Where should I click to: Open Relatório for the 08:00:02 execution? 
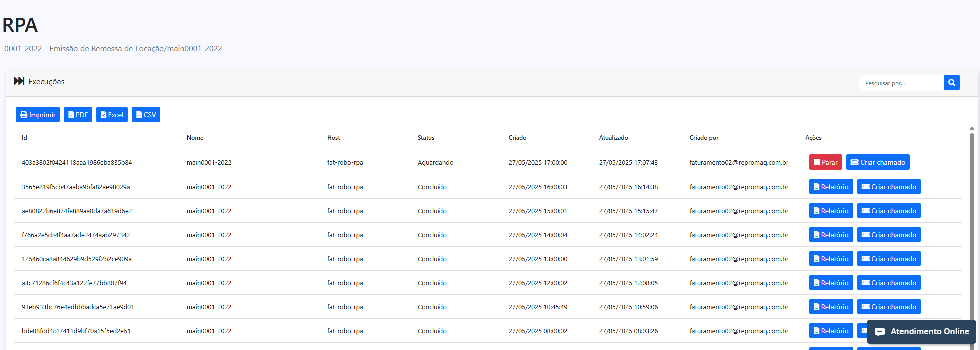click(831, 331)
